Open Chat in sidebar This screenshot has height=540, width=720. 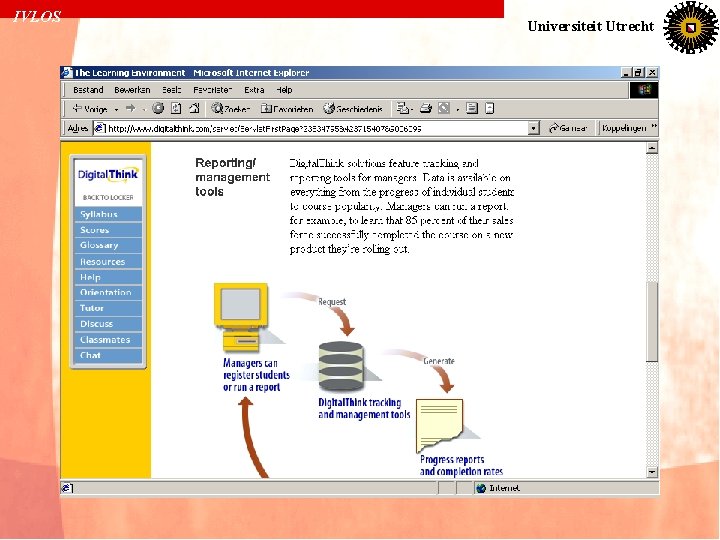coord(108,355)
